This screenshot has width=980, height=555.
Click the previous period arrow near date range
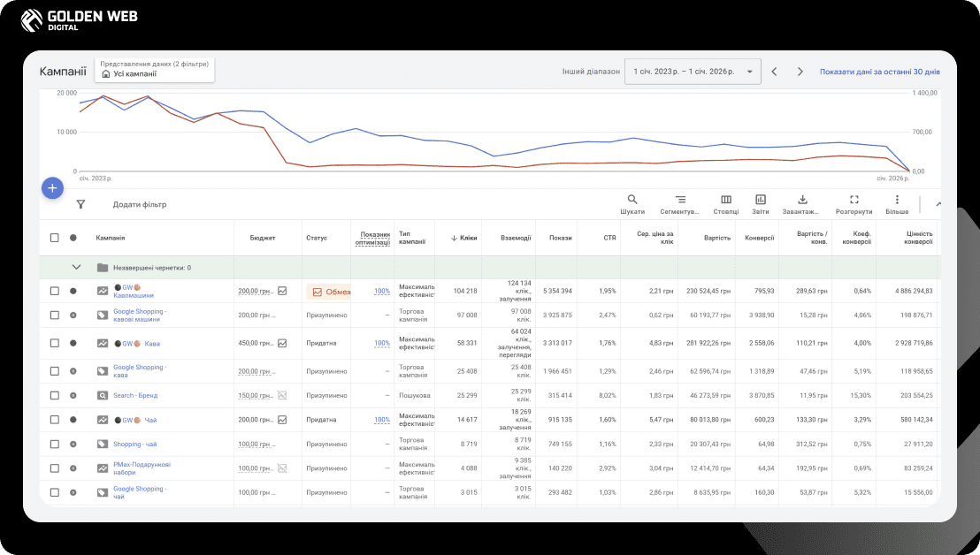tap(775, 72)
